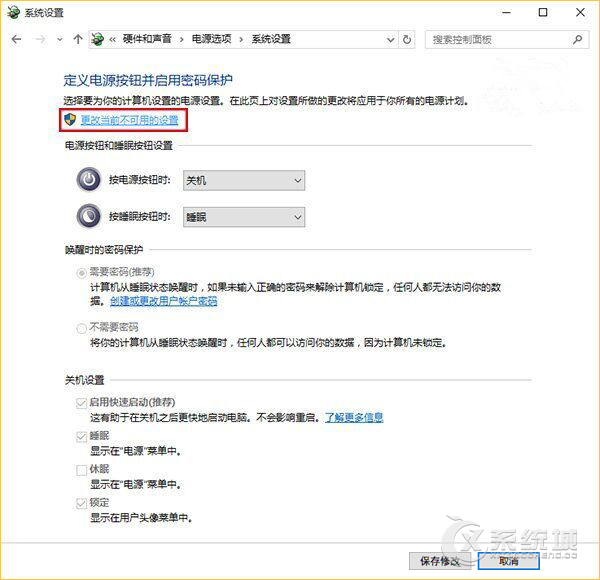Enable 休眠 checkbox
Viewport: 600px width, 580px height.
pyautogui.click(x=81, y=470)
